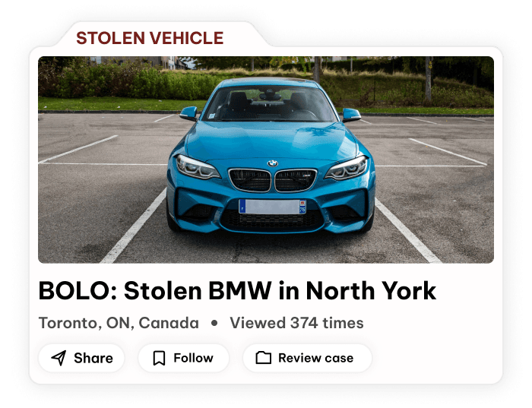The image size is (532, 408).
Task: Click the headlight nearest the Share side
Action: tap(198, 166)
